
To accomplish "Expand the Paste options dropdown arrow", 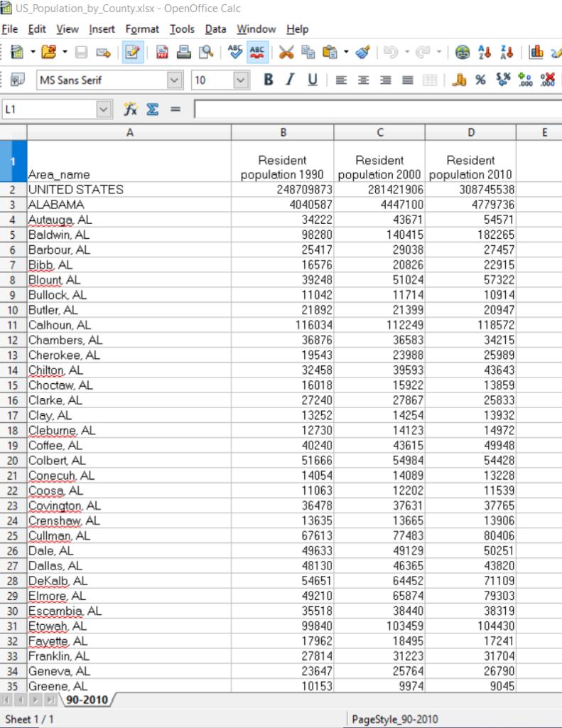I will (346, 51).
